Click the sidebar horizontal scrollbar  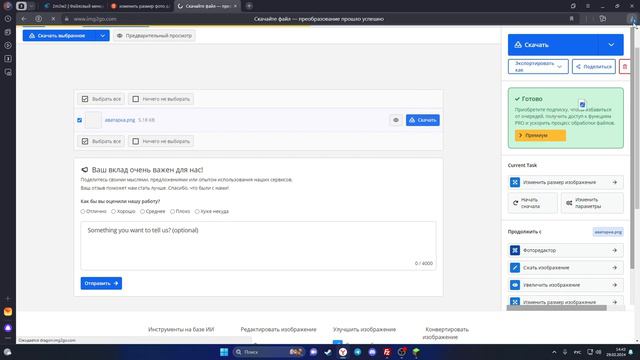point(556,308)
